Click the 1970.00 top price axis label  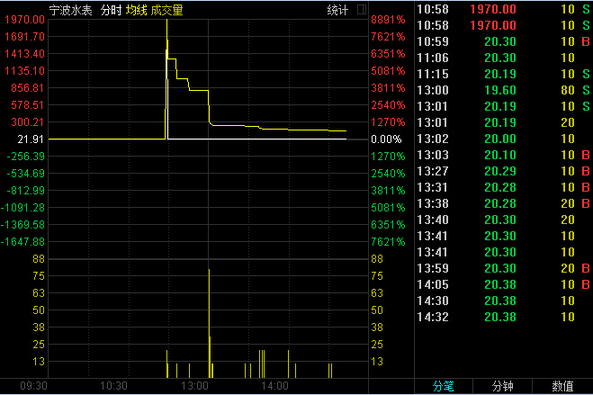25,20
